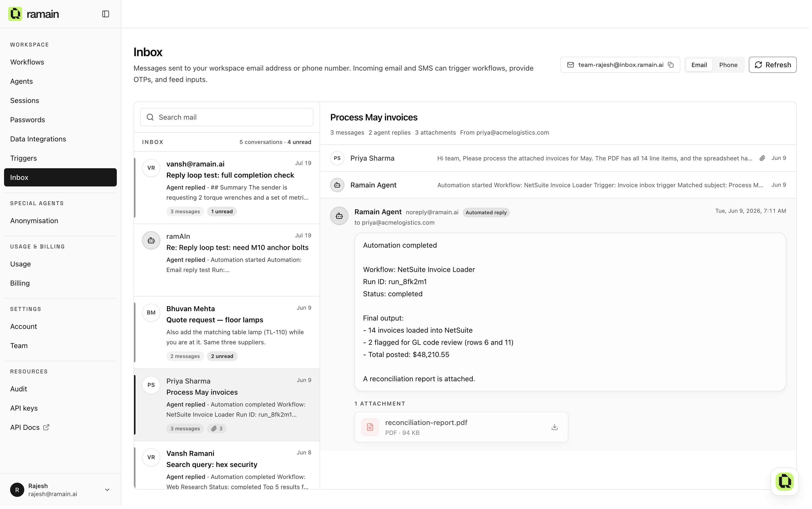Click the Run ID: run_8fk2m1 line
Screen dimensions: 812x509
click(x=395, y=282)
